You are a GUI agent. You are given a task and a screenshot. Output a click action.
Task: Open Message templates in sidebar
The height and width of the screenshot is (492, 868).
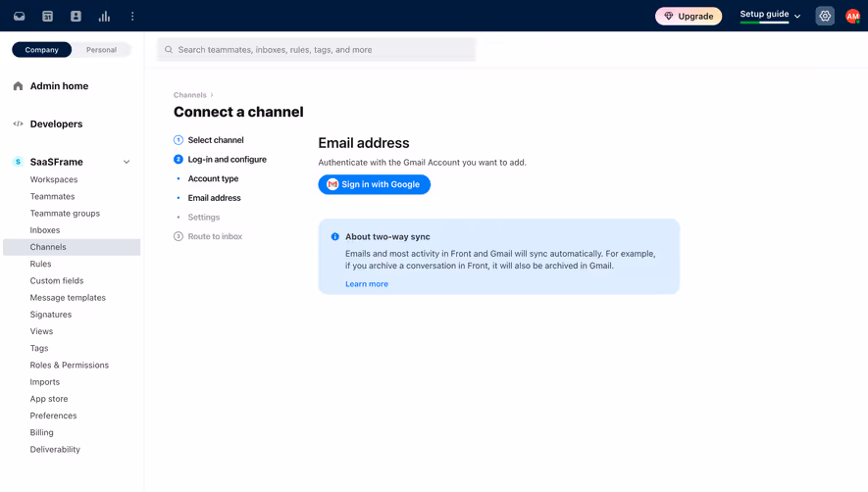68,298
